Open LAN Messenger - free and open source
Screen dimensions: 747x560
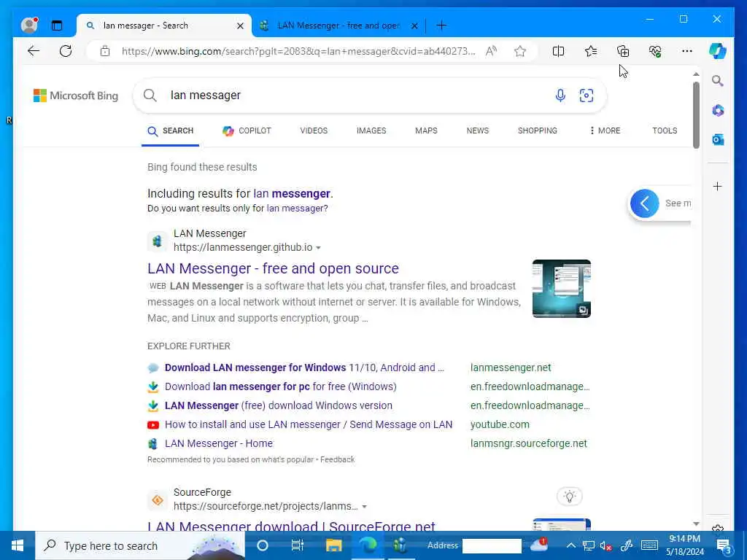click(x=273, y=268)
